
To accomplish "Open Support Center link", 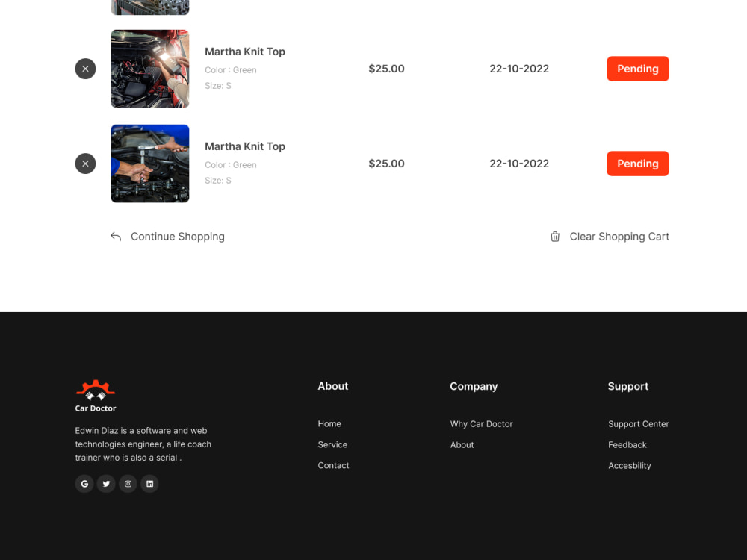I will (639, 424).
